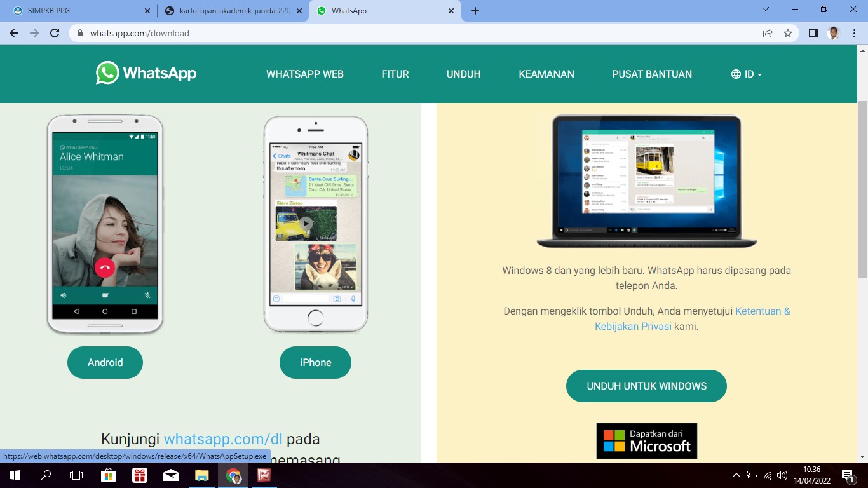Expand the ID language dropdown
This screenshot has height=488, width=868.
[x=747, y=74]
